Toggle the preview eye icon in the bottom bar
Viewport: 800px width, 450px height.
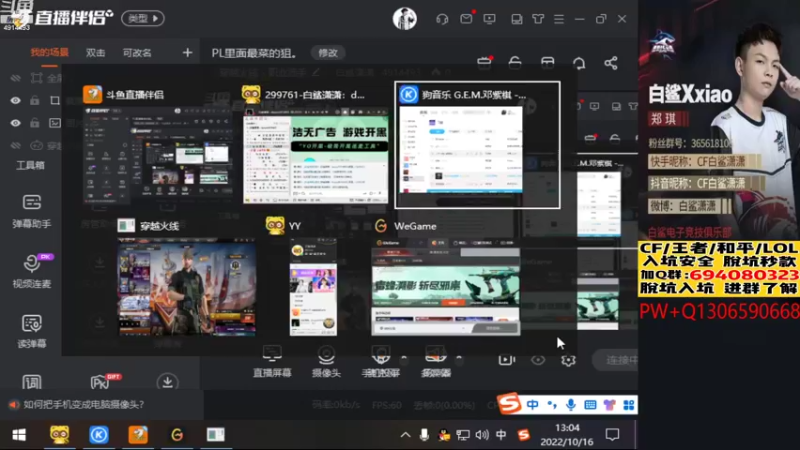click(538, 360)
